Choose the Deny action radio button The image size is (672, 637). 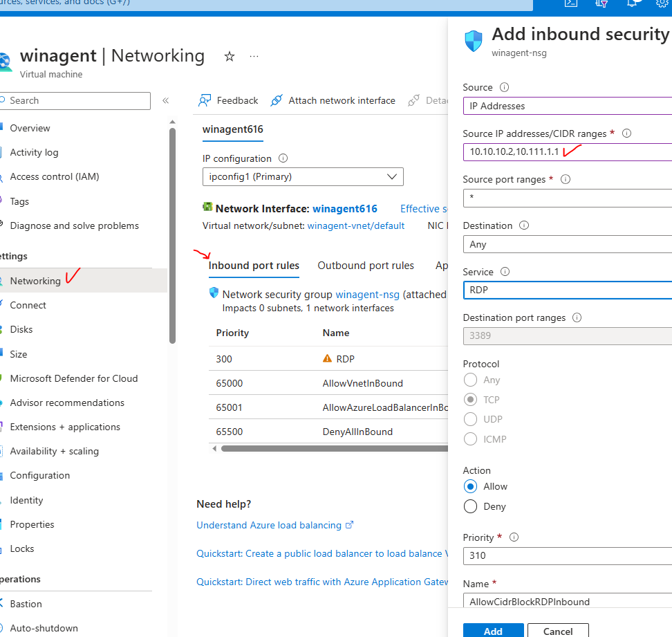point(471,506)
